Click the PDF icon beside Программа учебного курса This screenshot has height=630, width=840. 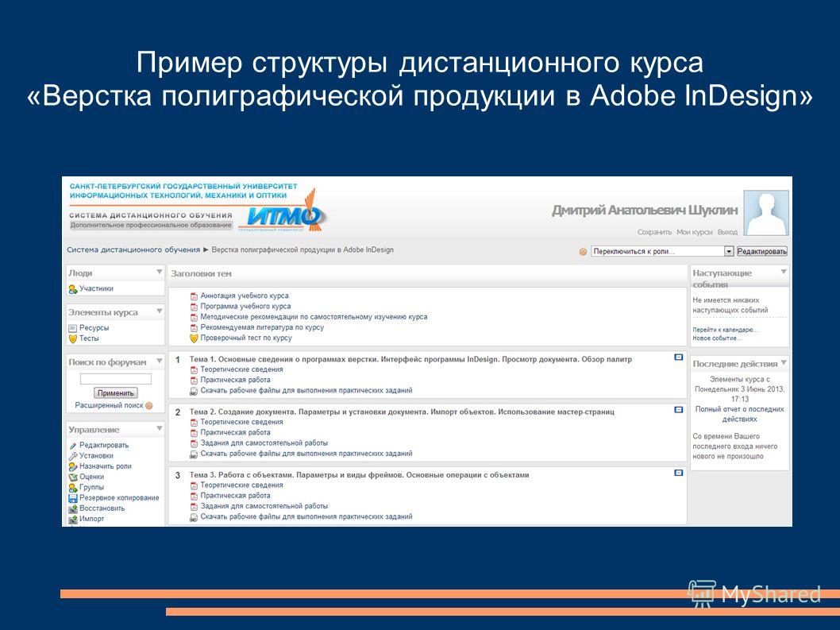tap(194, 307)
